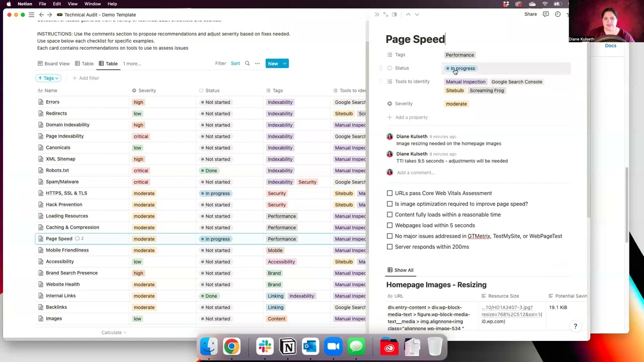Check Server responds within 200ms
Screen dimensions: 644x362
pyautogui.click(x=389, y=247)
